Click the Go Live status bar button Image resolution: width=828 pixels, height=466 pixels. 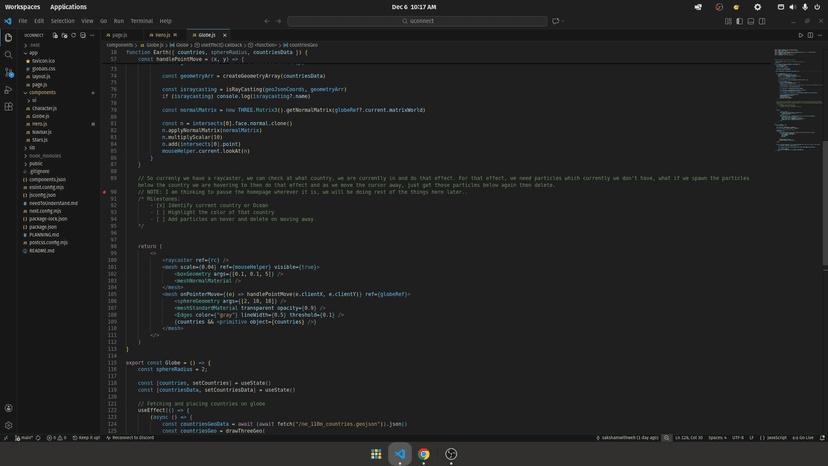805,437
